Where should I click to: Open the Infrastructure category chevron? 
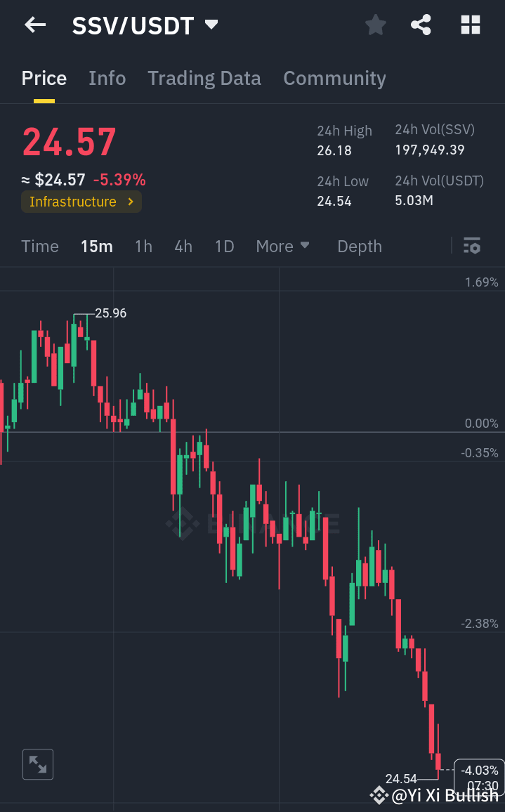click(129, 202)
